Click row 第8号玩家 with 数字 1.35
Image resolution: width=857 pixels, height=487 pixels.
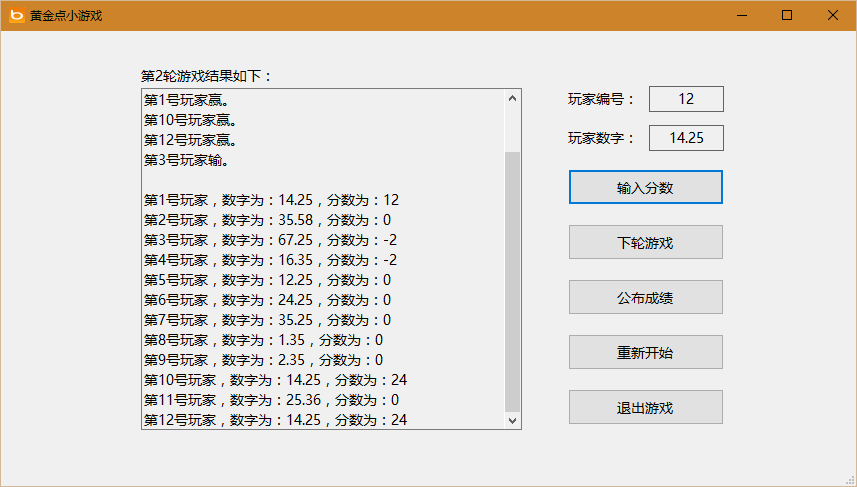point(263,340)
